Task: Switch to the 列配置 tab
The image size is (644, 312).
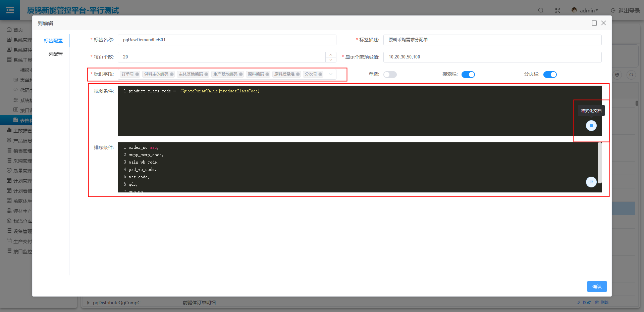Action: (x=55, y=54)
